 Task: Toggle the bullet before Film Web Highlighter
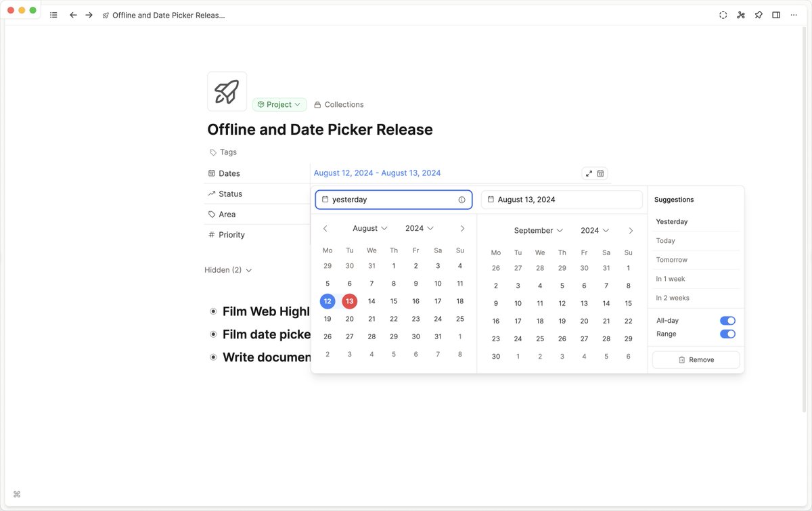213,311
